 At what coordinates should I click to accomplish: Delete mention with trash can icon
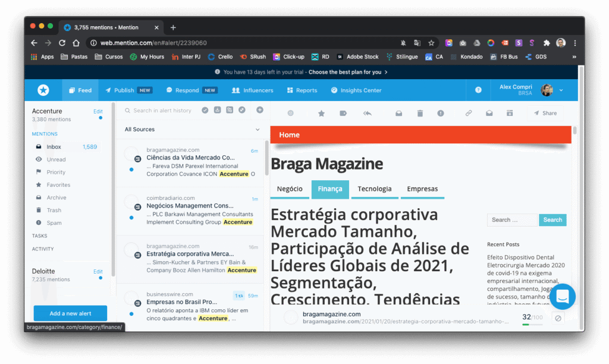(x=420, y=113)
